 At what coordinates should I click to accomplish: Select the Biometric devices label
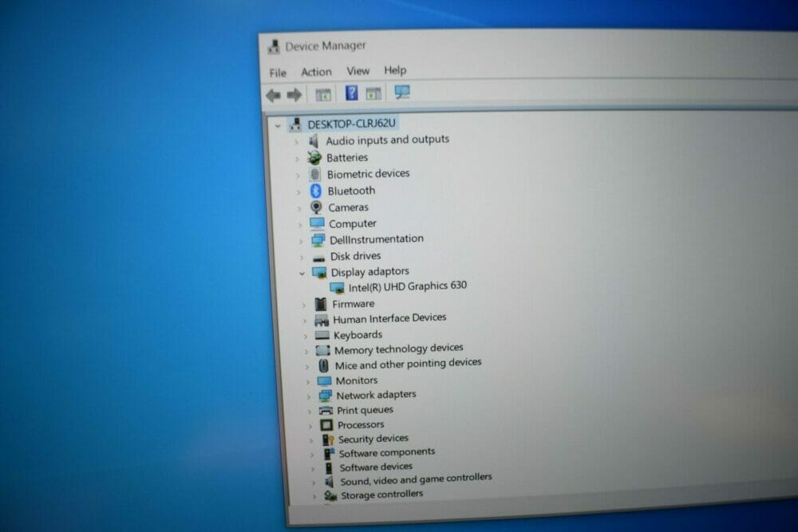point(368,174)
